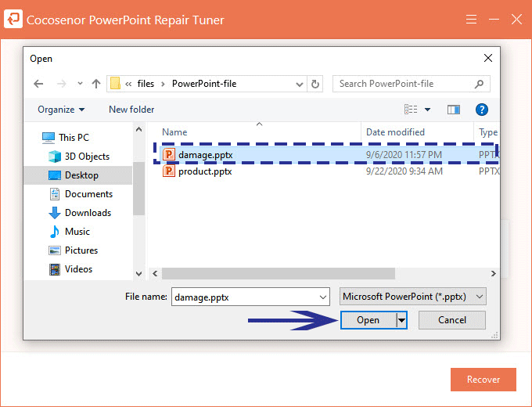532x407 pixels.
Task: Go back to previous folder
Action: coord(38,84)
